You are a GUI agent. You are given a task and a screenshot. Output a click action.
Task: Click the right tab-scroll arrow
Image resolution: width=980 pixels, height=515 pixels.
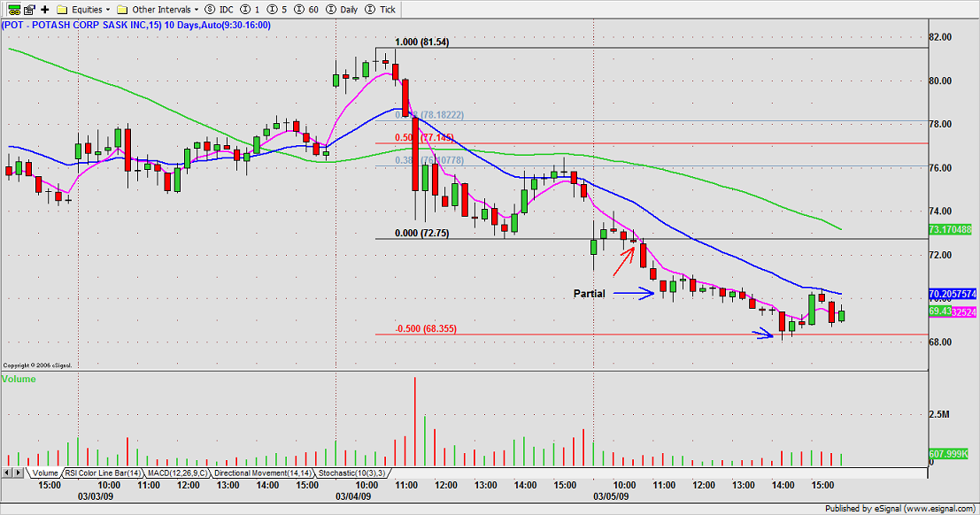click(x=18, y=473)
